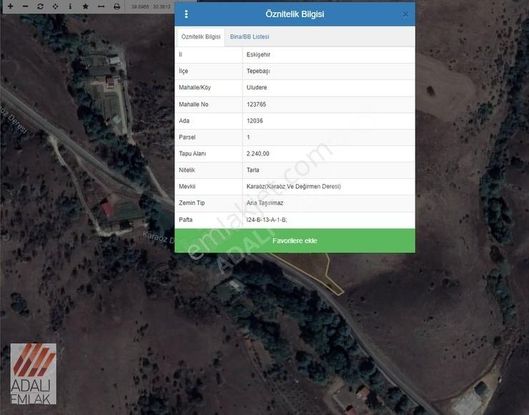
Task: Click the locate crosshair icon in toolbar
Action: 55,6
